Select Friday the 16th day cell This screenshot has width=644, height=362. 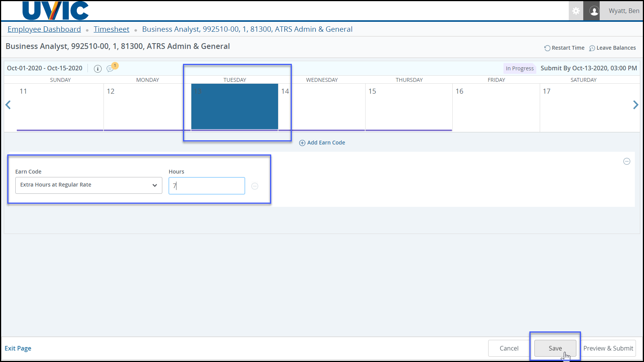496,107
